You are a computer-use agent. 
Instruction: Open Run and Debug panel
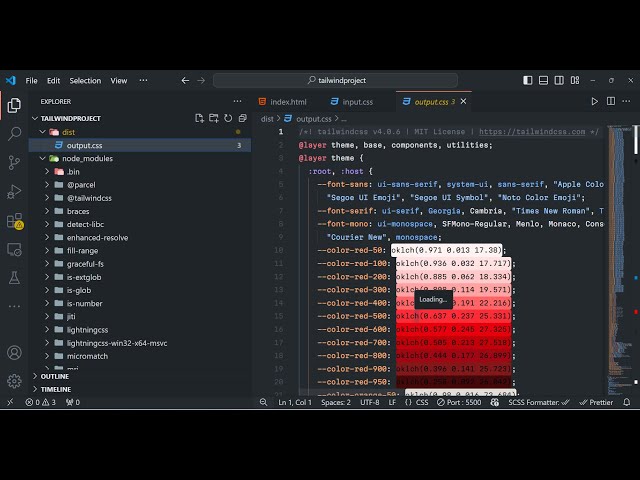tap(14, 191)
